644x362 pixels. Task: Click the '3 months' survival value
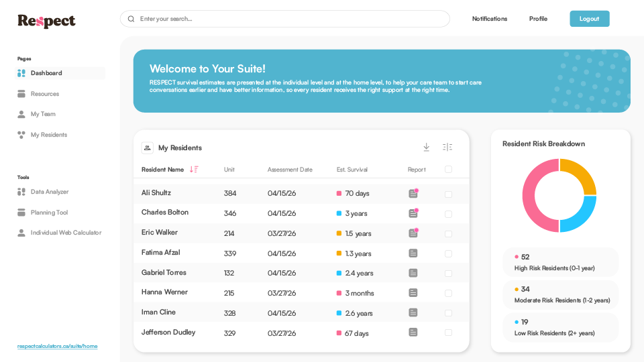point(360,293)
